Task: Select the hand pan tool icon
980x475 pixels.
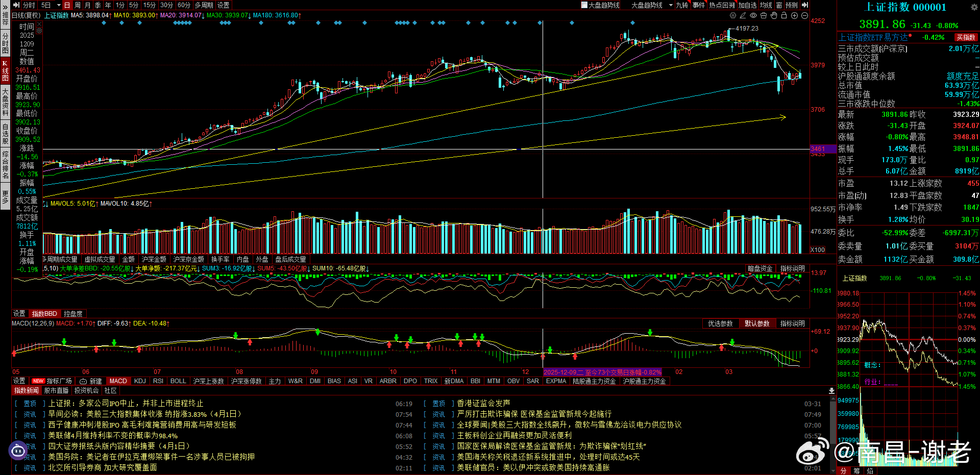Action: pyautogui.click(x=774, y=16)
